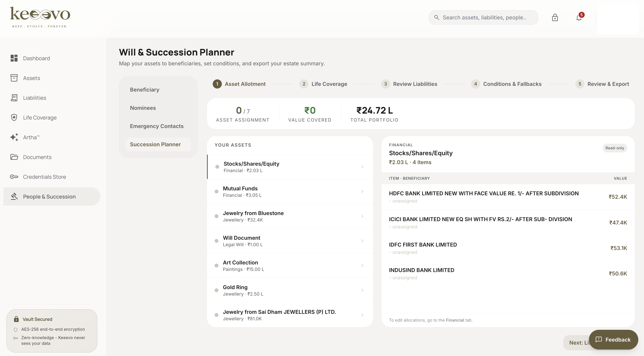
Task: Click status dot beside Will Document
Action: point(217,241)
